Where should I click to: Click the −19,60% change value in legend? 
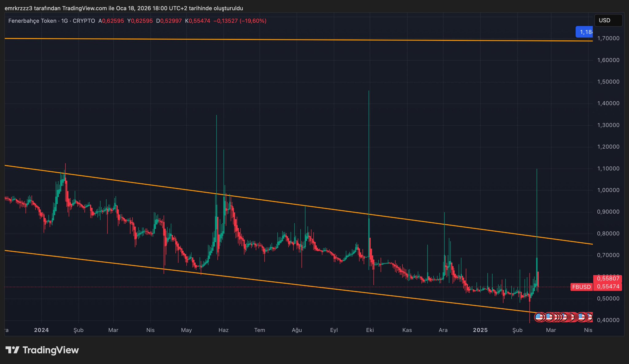coord(253,21)
